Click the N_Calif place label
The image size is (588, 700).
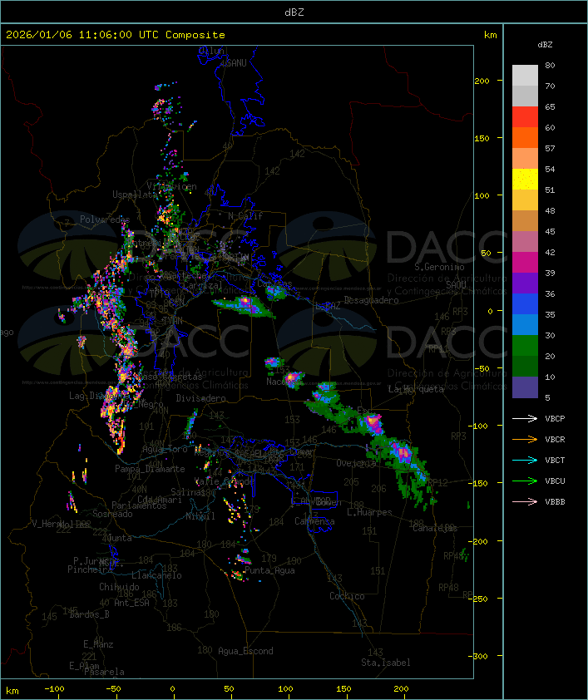[245, 216]
